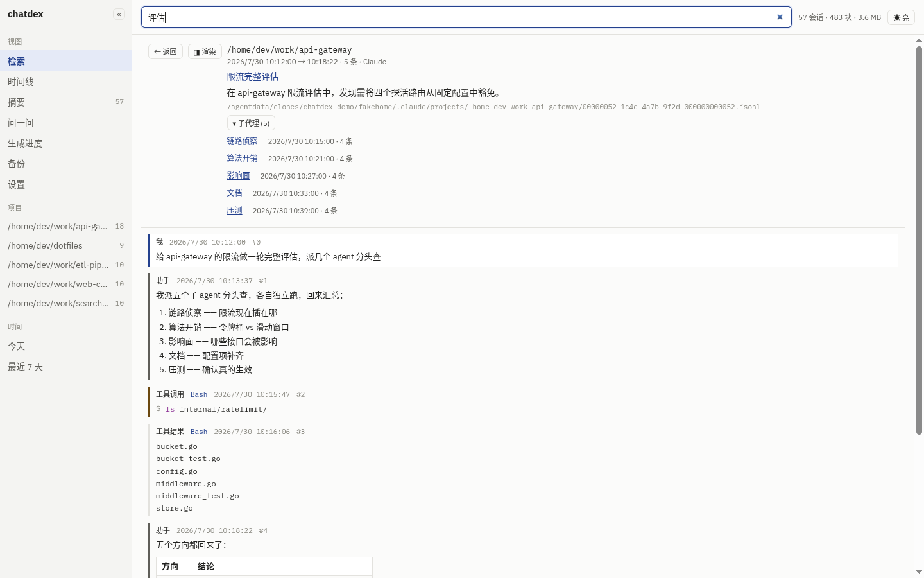The height and width of the screenshot is (578, 924).
Task: Click store.go in tool result
Action: coord(175,508)
